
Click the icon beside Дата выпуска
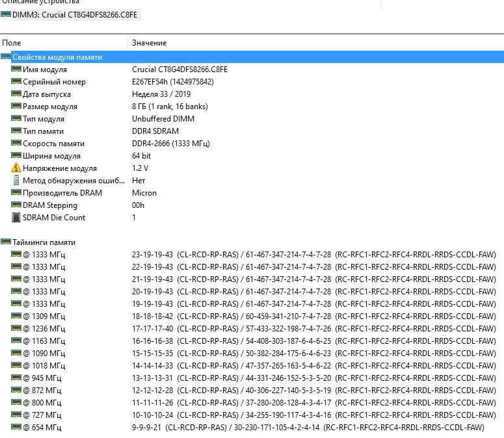click(x=16, y=94)
